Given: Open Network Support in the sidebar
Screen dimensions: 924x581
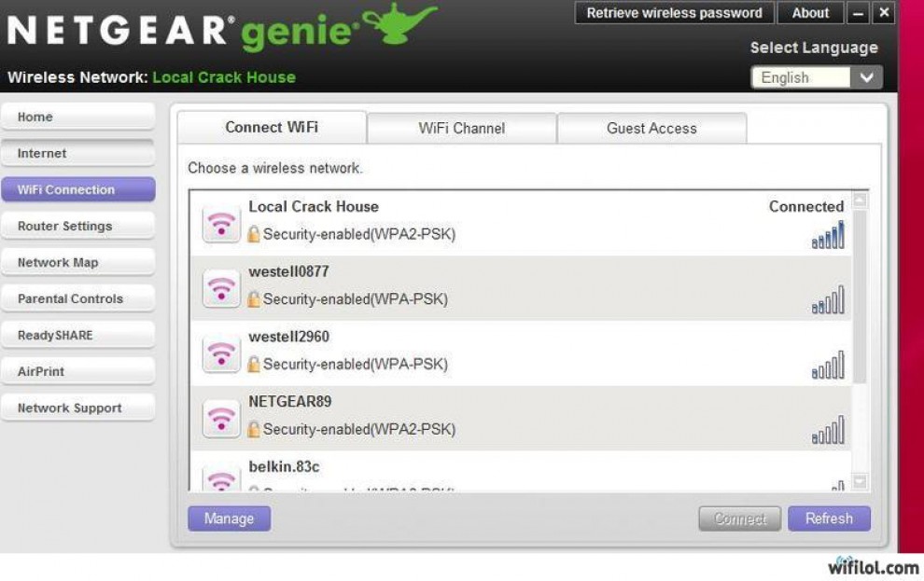Looking at the screenshot, I should point(78,408).
